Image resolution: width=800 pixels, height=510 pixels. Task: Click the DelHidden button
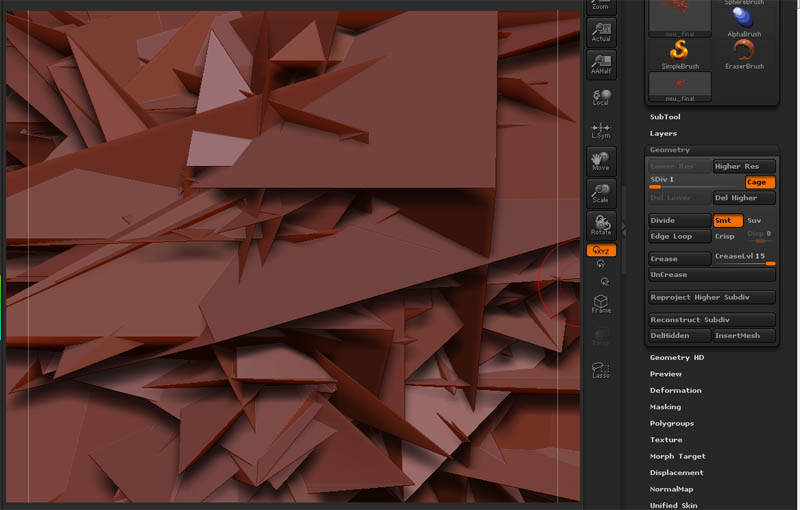679,336
